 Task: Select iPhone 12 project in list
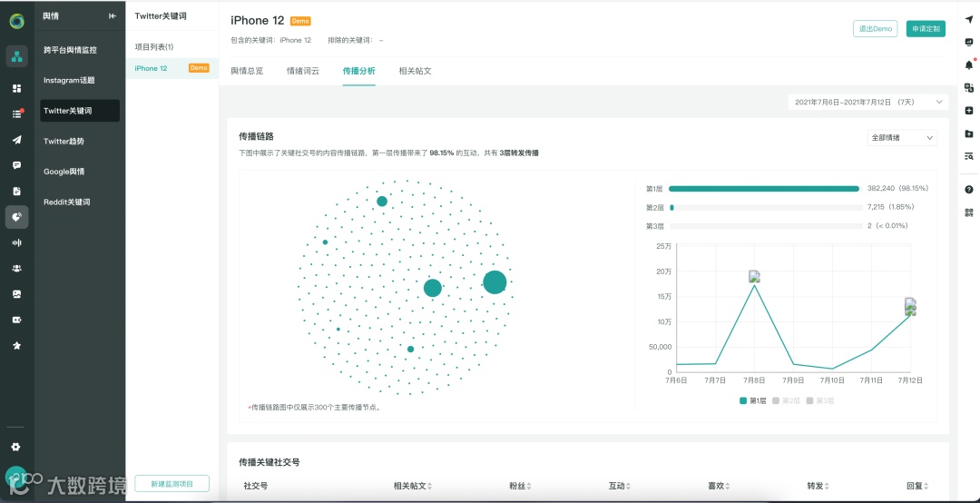171,68
